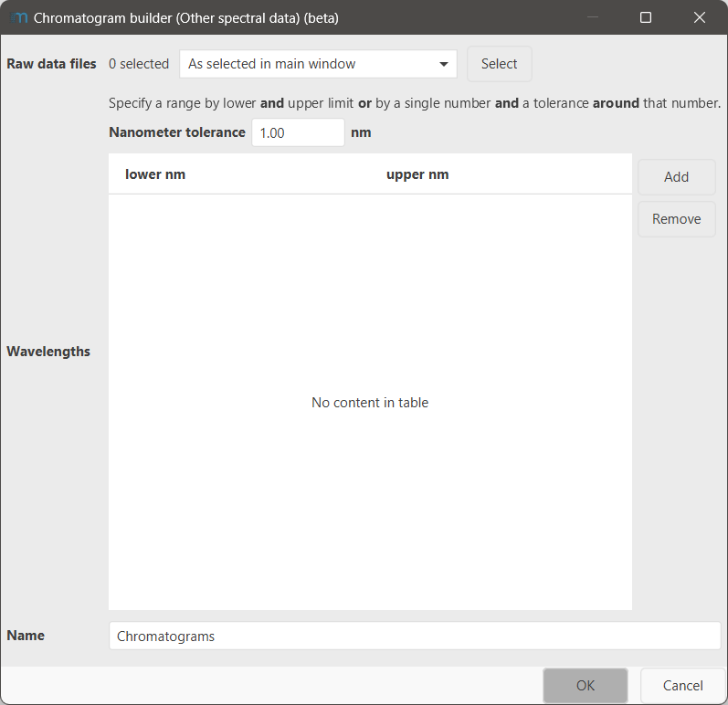Edit the Name field containing Chromatograms
Screen dimensions: 728x705
[x=415, y=636]
